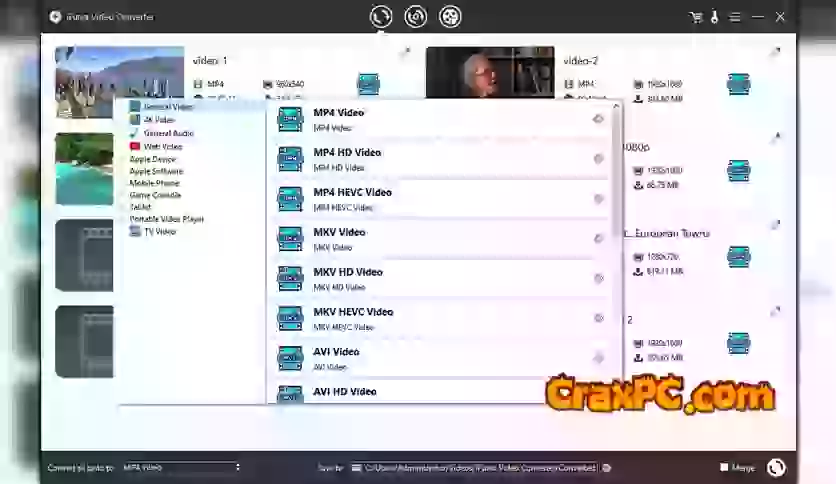Click the shopping cart icon
Screen dimensions: 836x484
[x=696, y=17]
